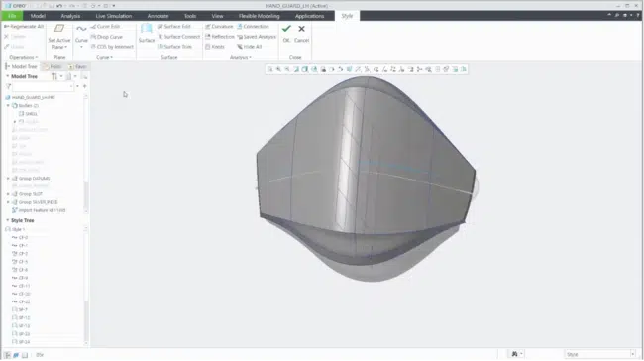Open the Tools ribbon tab
Screen dimensions: 644x361
pyautogui.click(x=190, y=16)
